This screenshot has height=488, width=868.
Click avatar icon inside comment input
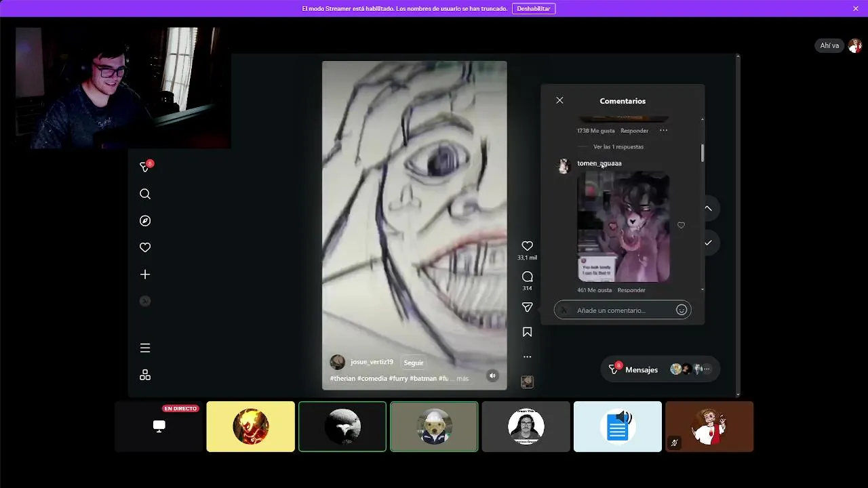(564, 310)
